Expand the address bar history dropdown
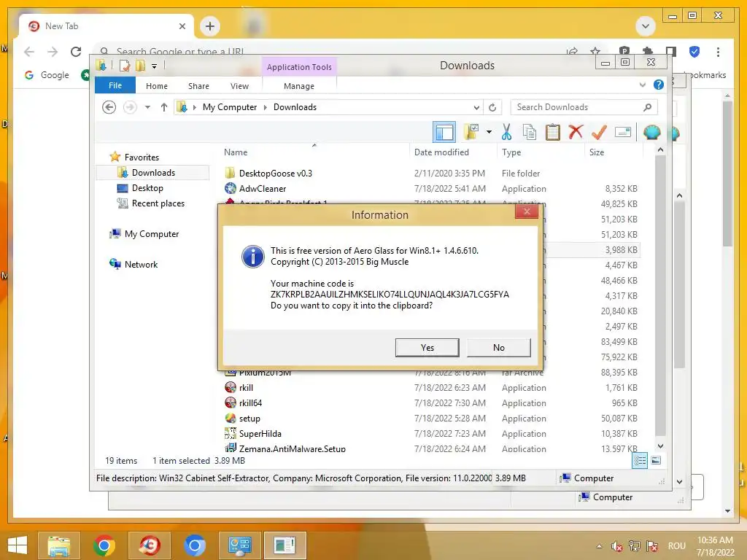The width and height of the screenshot is (747, 560). [x=476, y=108]
